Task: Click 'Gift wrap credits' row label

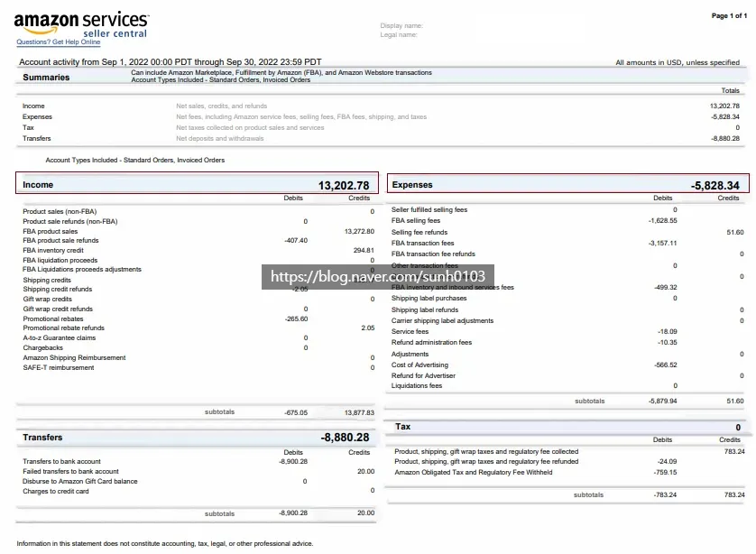Action: (47, 300)
